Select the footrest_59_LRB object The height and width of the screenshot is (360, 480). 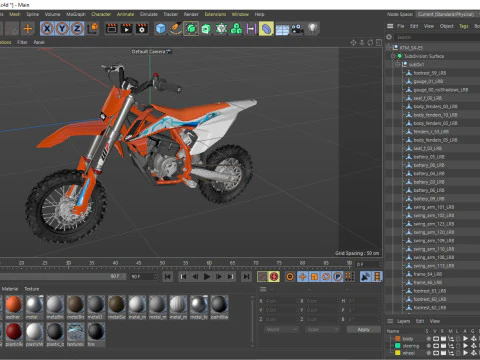429,73
